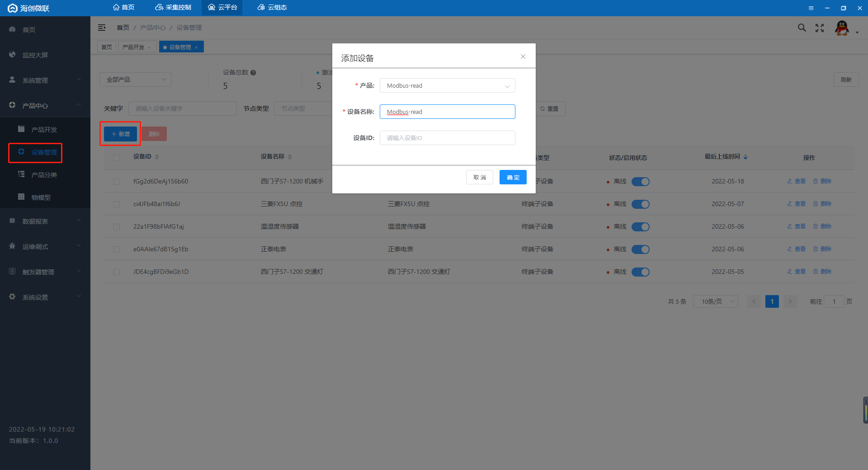Click the 重置 reset button
Image resolution: width=868 pixels, height=470 pixels.
(x=550, y=108)
